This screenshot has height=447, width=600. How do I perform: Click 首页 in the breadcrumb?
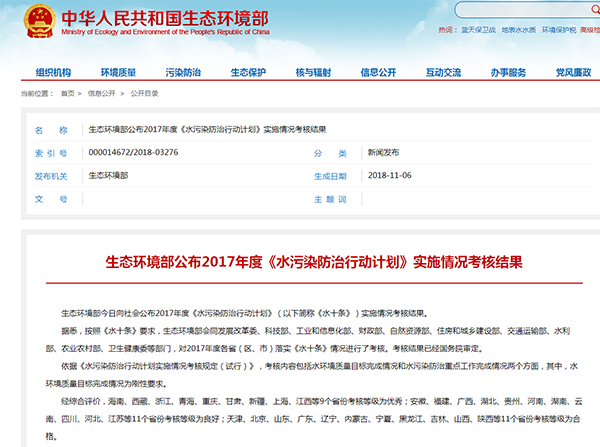pyautogui.click(x=68, y=93)
